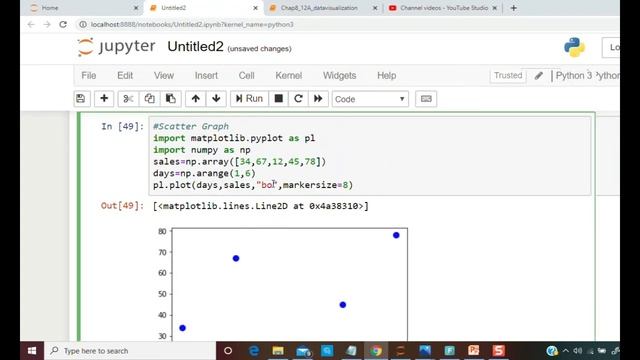The height and width of the screenshot is (360, 640).
Task: Cut selected cells with the scissors icon
Action: pos(128,99)
